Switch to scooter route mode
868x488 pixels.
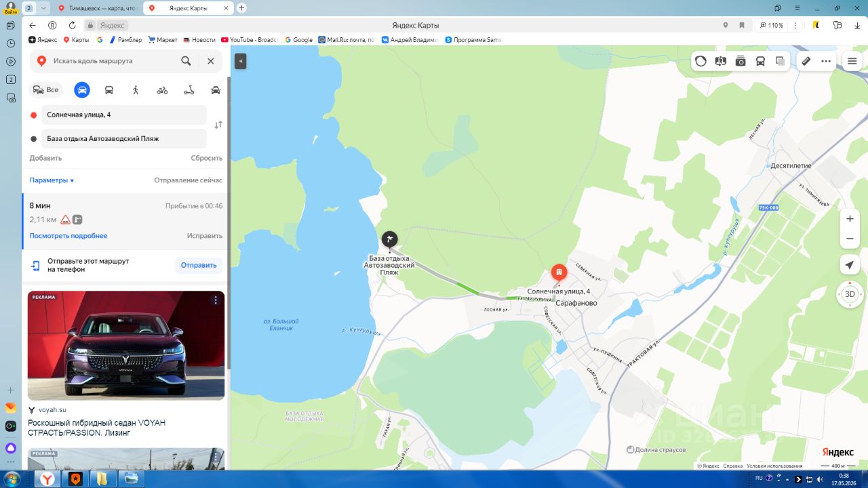click(189, 89)
